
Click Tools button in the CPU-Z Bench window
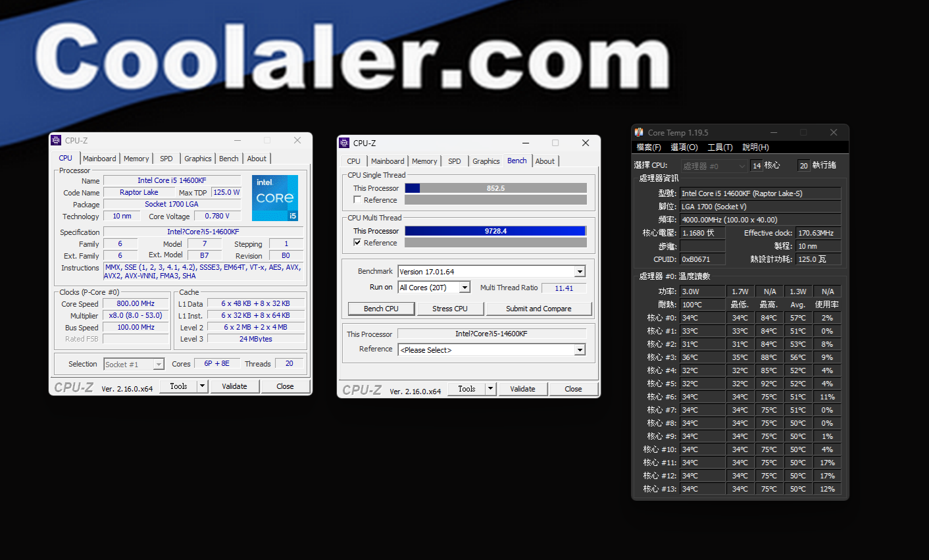coord(466,389)
